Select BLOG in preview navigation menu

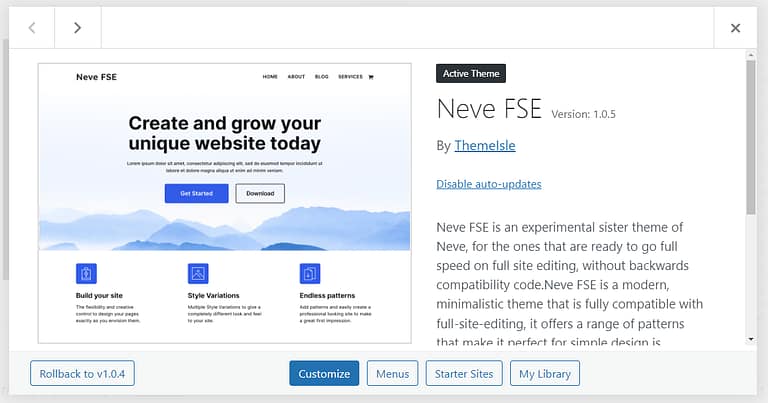coord(322,77)
